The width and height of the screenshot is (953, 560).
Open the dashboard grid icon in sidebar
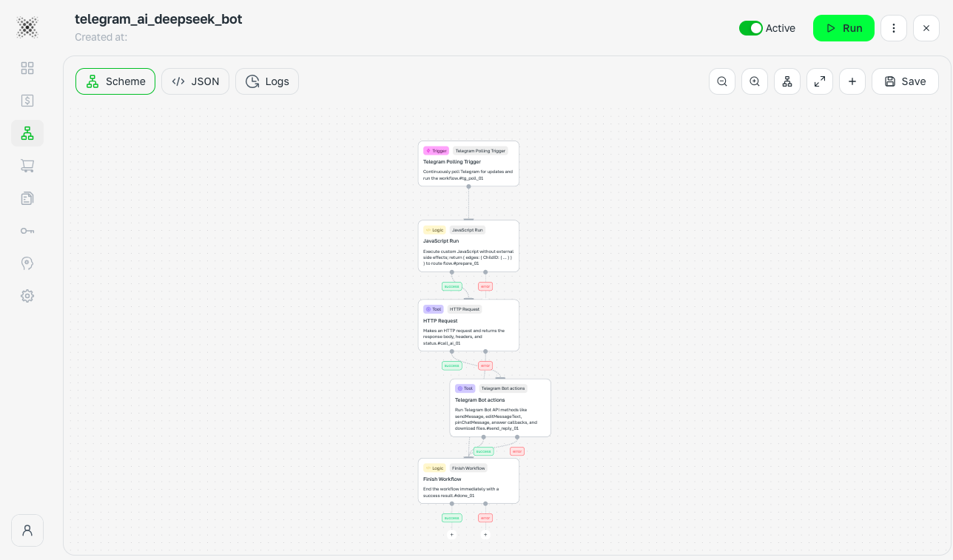coord(27,68)
